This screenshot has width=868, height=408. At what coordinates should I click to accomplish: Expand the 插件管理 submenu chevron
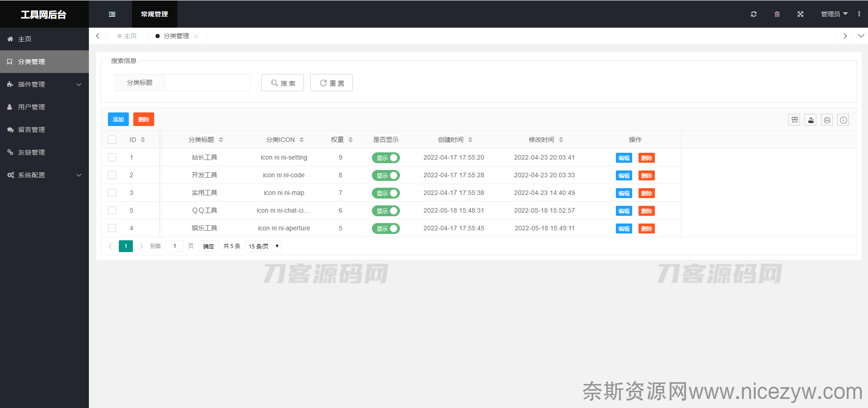79,84
